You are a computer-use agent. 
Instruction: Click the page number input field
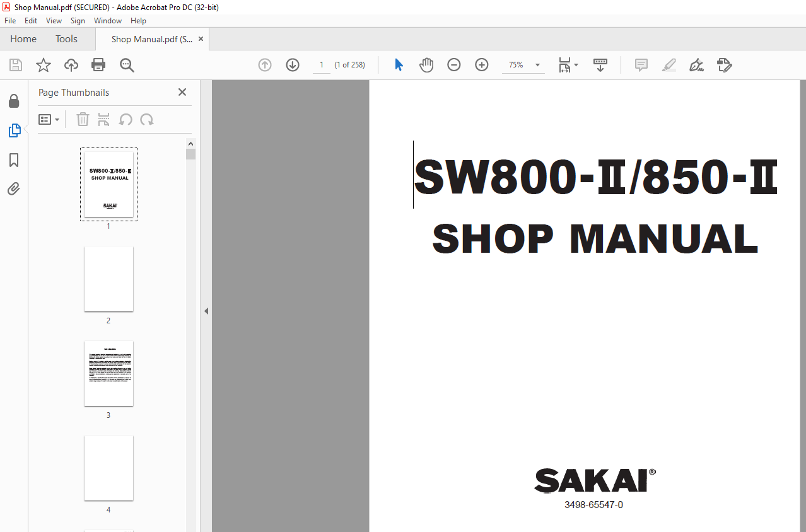(322, 65)
